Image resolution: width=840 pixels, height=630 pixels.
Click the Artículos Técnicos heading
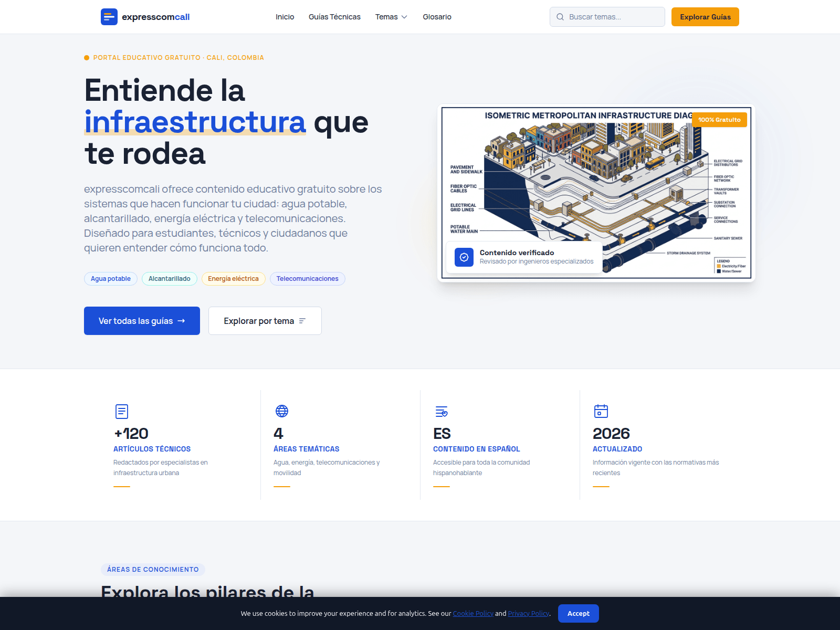pos(152,449)
